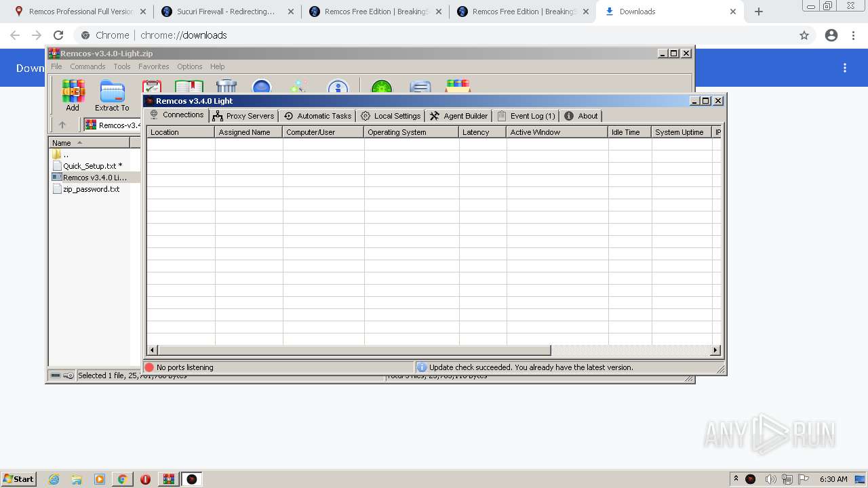The image size is (868, 488).
Task: Click the WinRAR Extract To icon
Action: click(112, 95)
